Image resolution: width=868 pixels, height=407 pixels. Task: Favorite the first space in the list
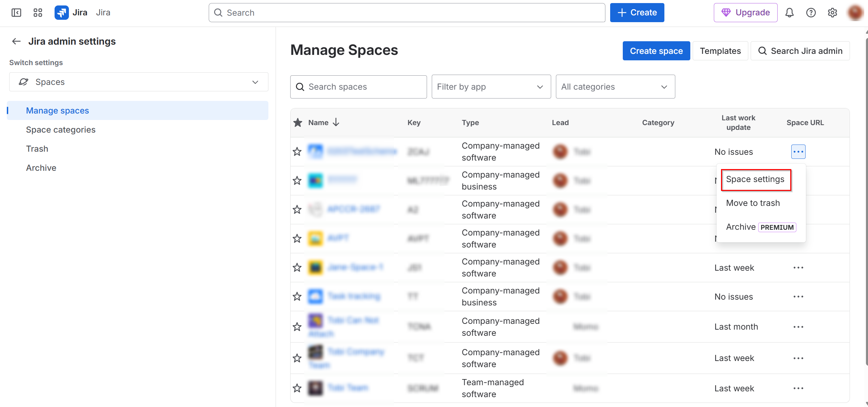tap(297, 151)
